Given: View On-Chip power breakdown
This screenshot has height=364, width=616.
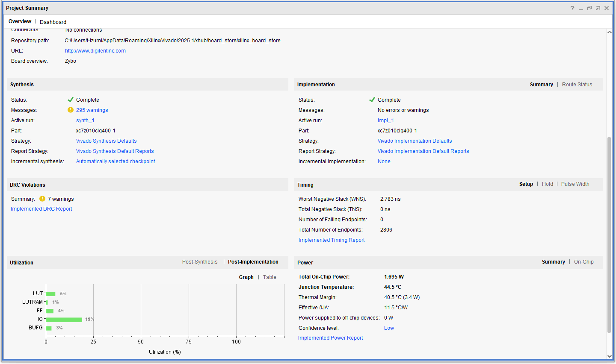Looking at the screenshot, I should tap(583, 262).
